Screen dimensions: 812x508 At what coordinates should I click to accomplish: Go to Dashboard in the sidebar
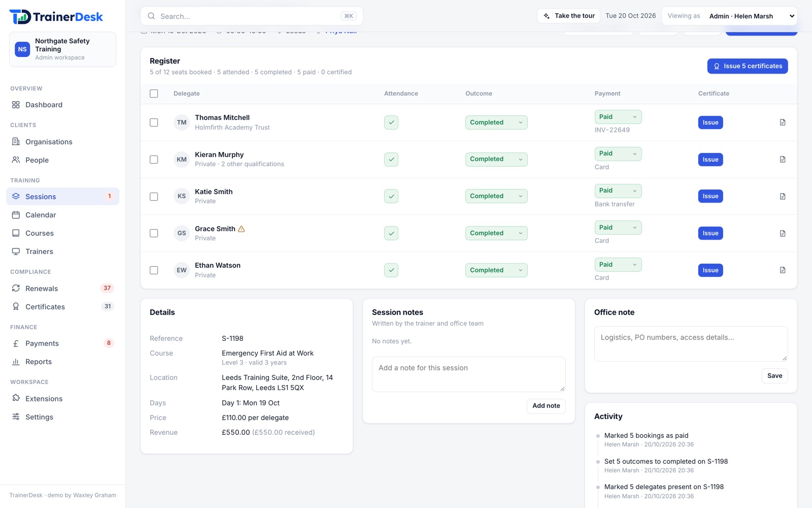63,105
